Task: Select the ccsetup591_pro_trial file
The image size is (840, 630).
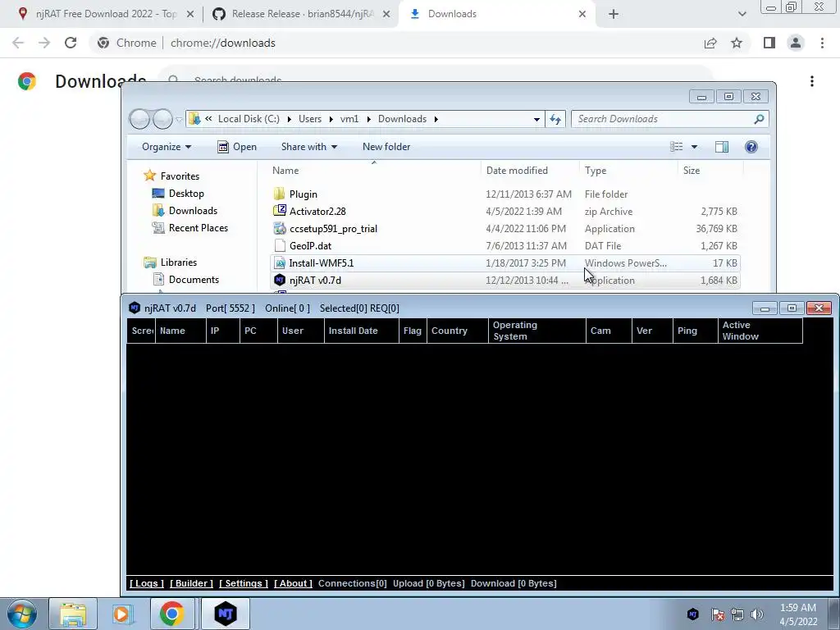Action: point(505,228)
